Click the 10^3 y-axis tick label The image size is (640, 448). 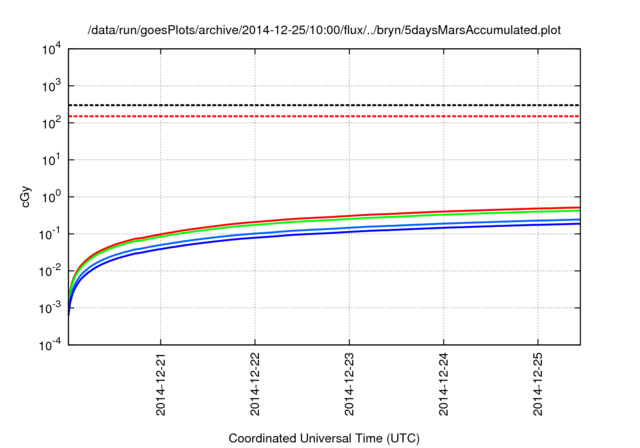(x=51, y=86)
